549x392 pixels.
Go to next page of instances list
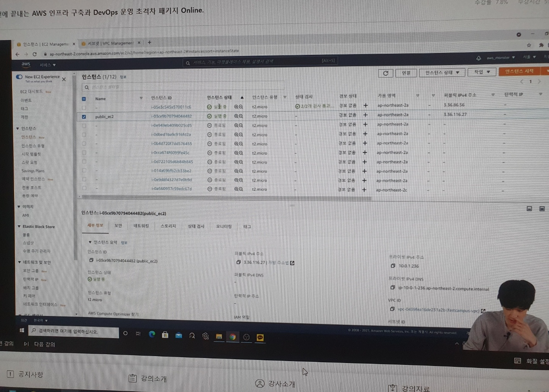[539, 82]
